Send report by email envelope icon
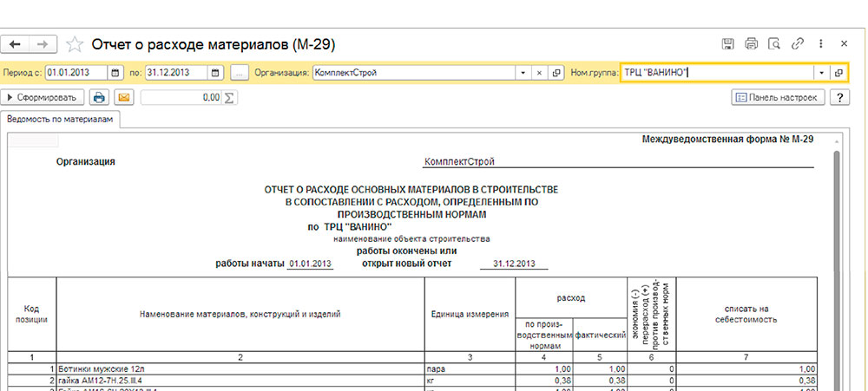The image size is (868, 391). coord(123,98)
